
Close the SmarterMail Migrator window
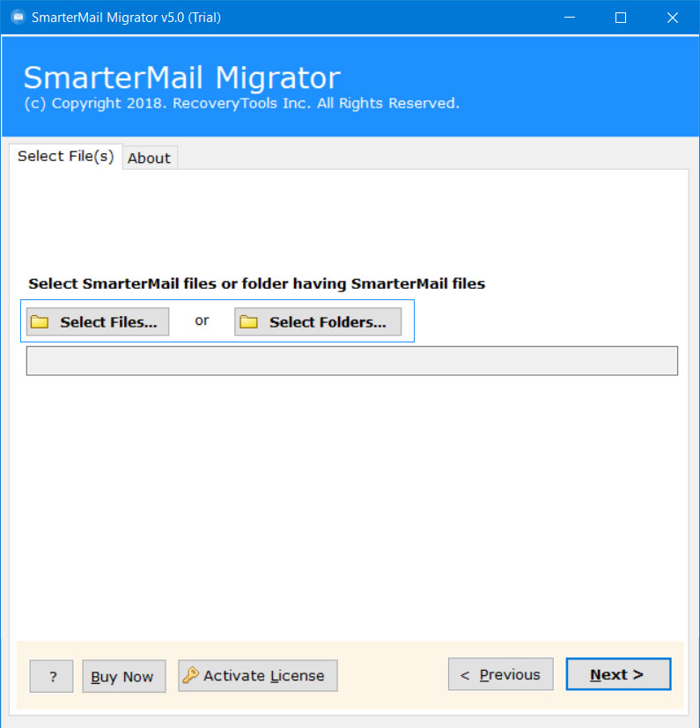click(672, 18)
